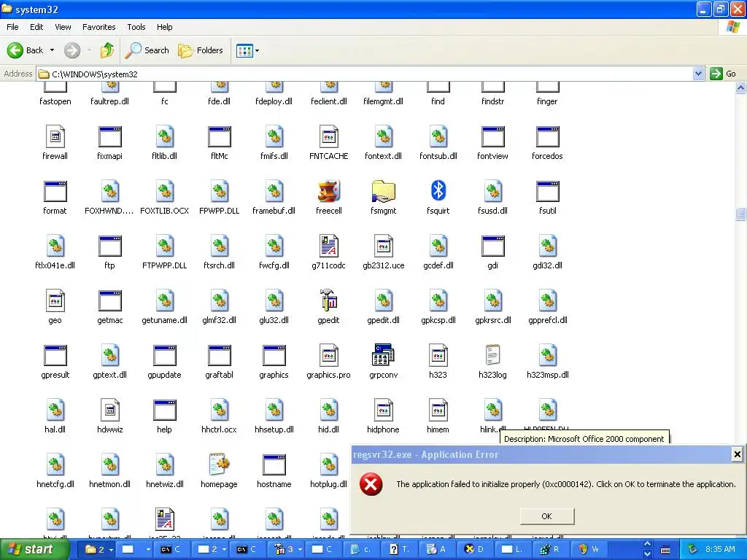Switch to the taskbar item labeled R
This screenshot has width=747, height=560.
click(549, 550)
